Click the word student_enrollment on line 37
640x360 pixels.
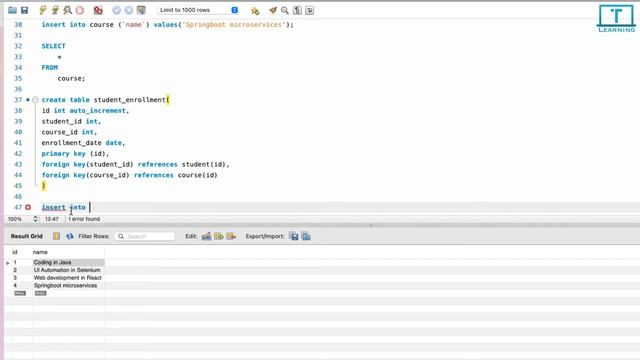point(130,100)
